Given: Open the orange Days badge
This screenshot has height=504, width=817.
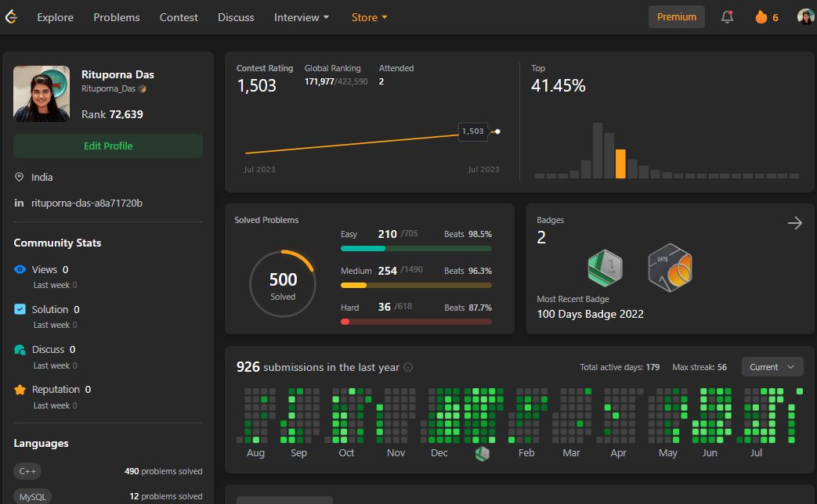Looking at the screenshot, I should (x=670, y=268).
